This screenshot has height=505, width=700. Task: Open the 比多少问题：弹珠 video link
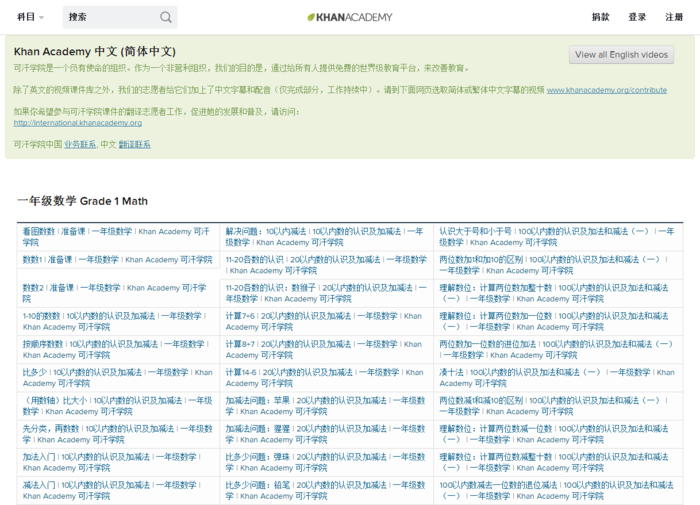point(325,462)
